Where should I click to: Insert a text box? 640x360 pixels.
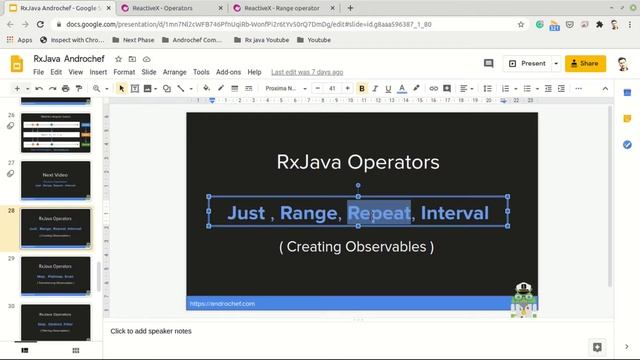[x=135, y=89]
